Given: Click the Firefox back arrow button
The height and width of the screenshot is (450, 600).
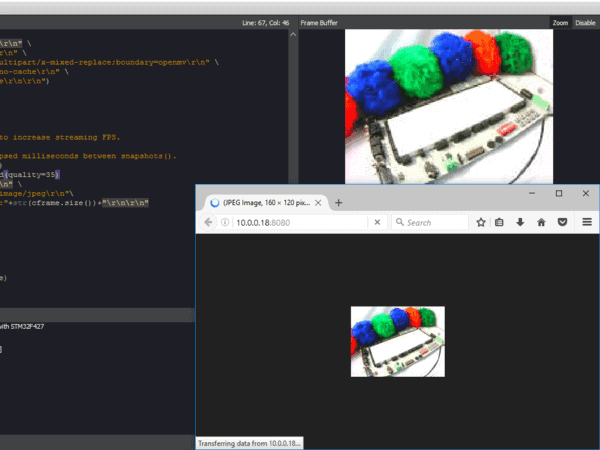Looking at the screenshot, I should [x=208, y=222].
